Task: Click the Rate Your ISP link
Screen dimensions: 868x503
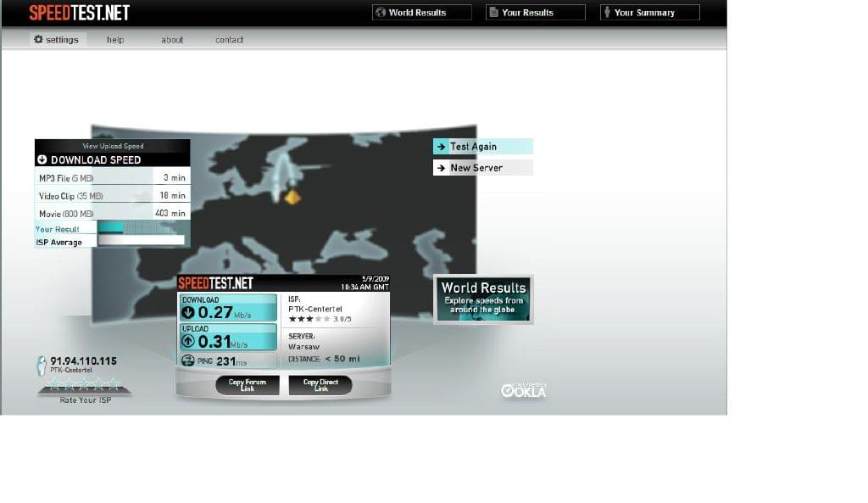Action: (x=86, y=400)
